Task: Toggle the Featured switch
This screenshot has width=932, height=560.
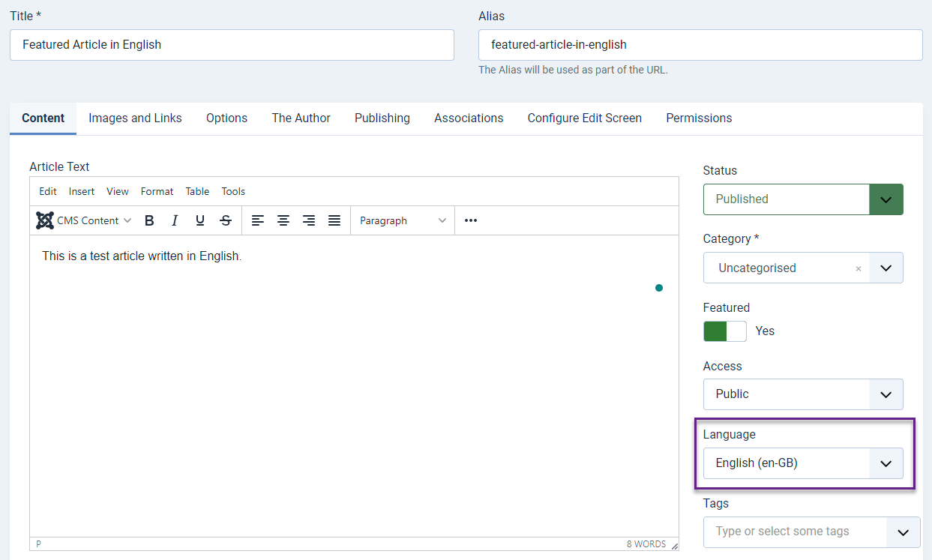Action: tap(725, 331)
